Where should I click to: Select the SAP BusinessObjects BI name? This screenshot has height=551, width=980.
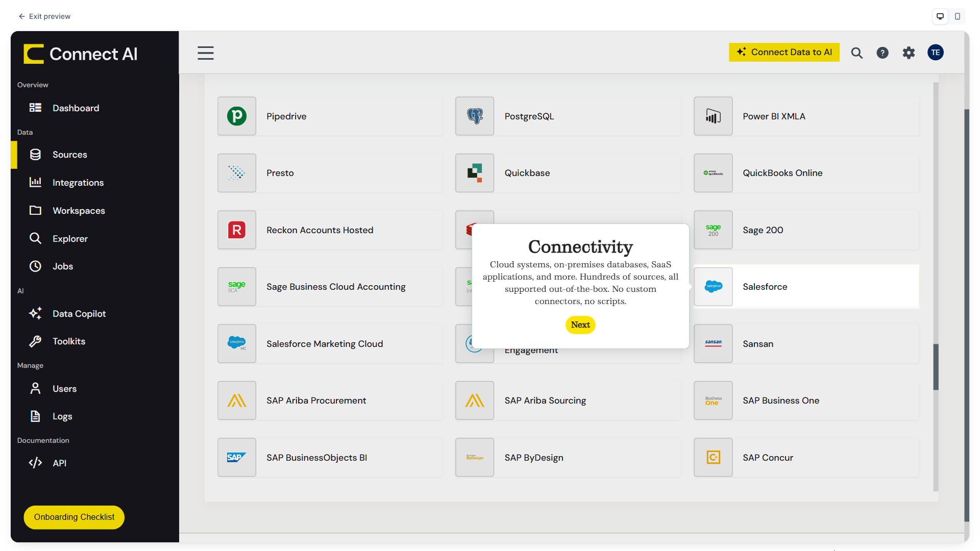coord(316,458)
